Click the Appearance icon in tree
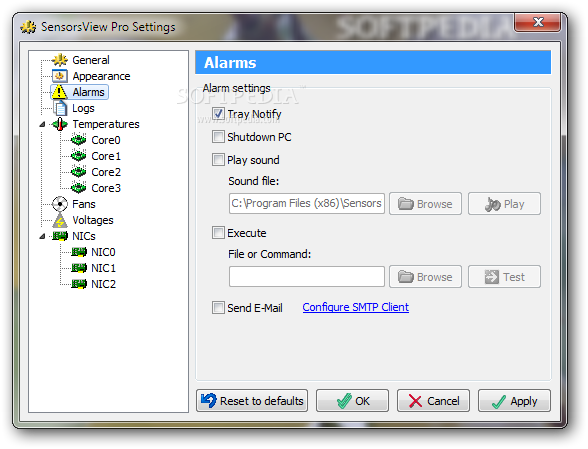The height and width of the screenshot is (449, 588). [x=60, y=76]
